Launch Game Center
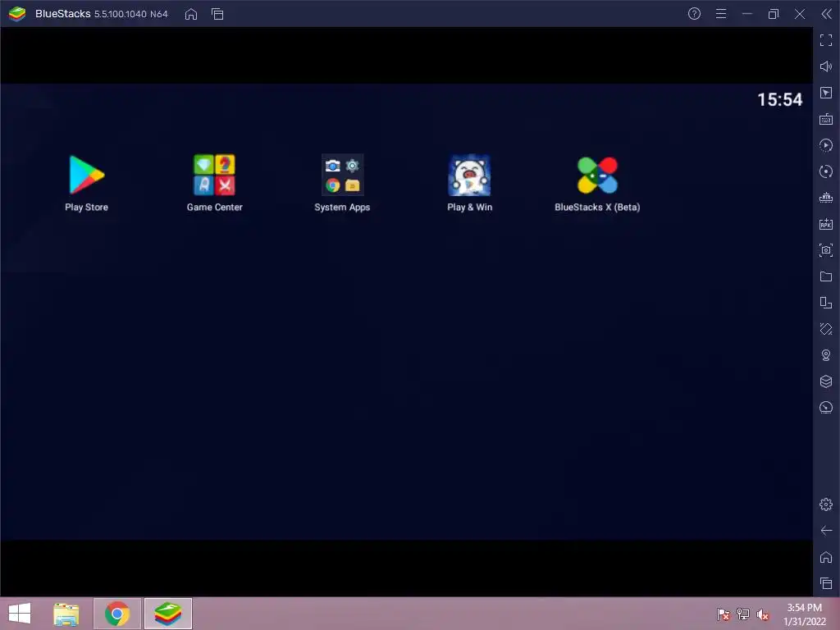 tap(214, 176)
